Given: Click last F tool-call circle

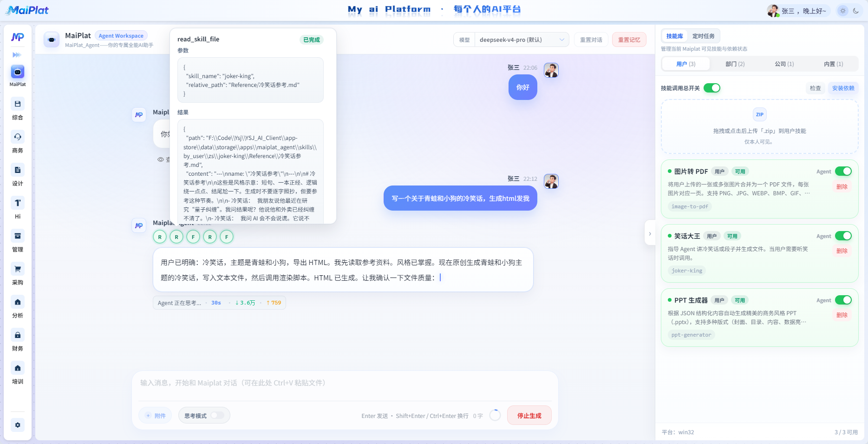Looking at the screenshot, I should 227,237.
